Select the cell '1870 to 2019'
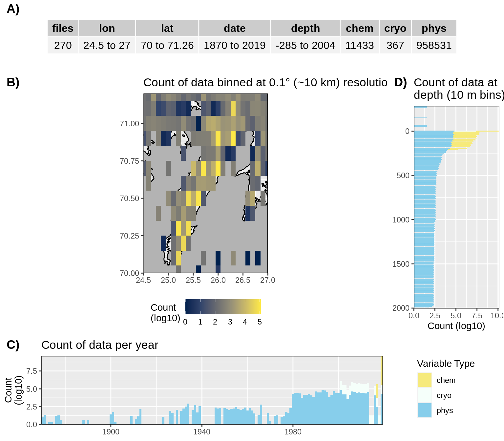 pyautogui.click(x=235, y=45)
